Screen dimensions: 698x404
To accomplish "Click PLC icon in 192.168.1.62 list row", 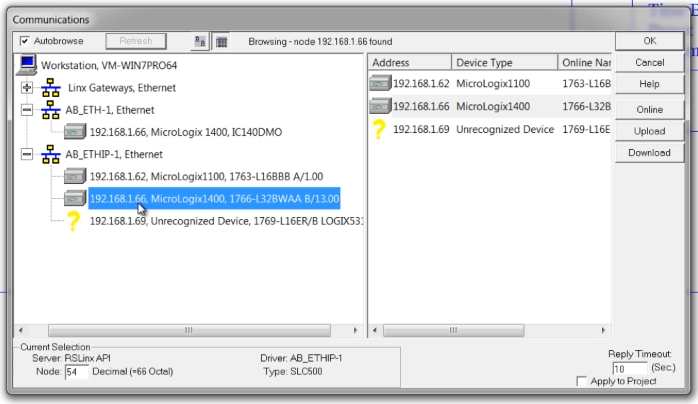I will click(x=380, y=83).
